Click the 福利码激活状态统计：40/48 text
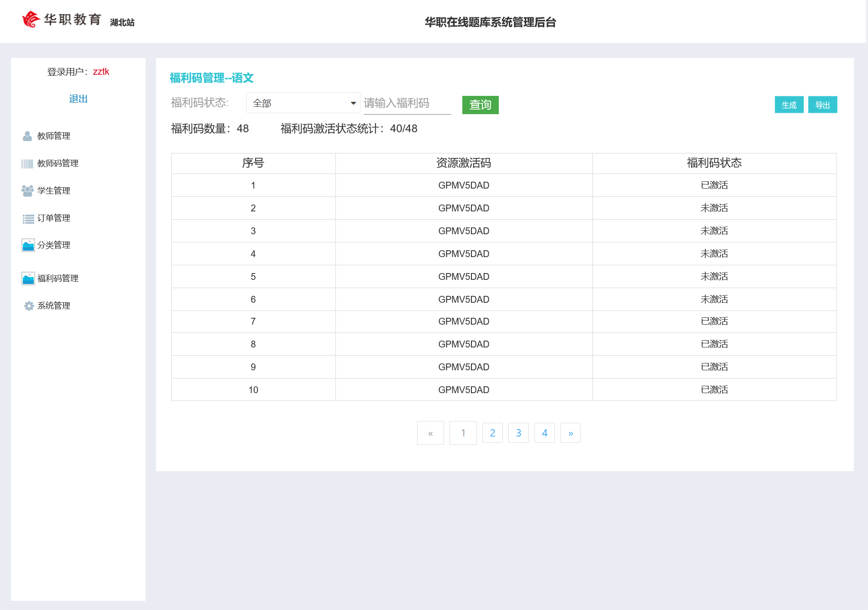 [349, 129]
